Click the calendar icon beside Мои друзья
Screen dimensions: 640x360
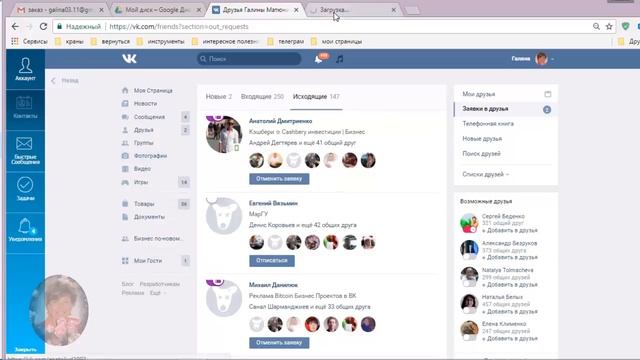[x=548, y=94]
